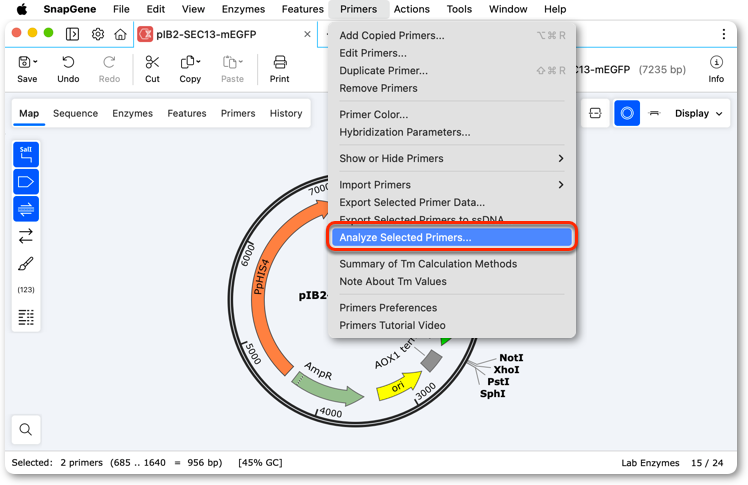Screen dimensions: 748x485
Task: Click the SphI enzyme site label
Action: [493, 393]
